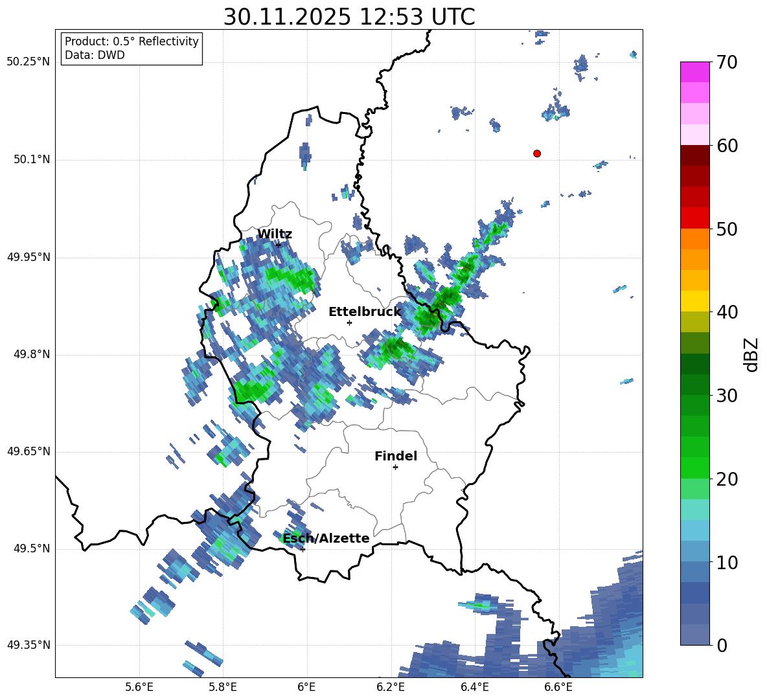
Task: Click the bright red band near 50 dBZ
Action: [x=694, y=218]
